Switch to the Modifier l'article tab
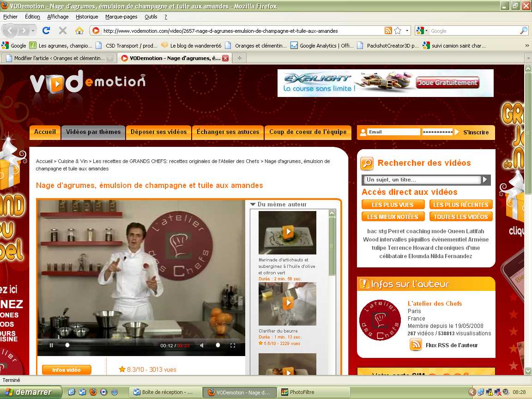532x399 pixels. (x=59, y=58)
